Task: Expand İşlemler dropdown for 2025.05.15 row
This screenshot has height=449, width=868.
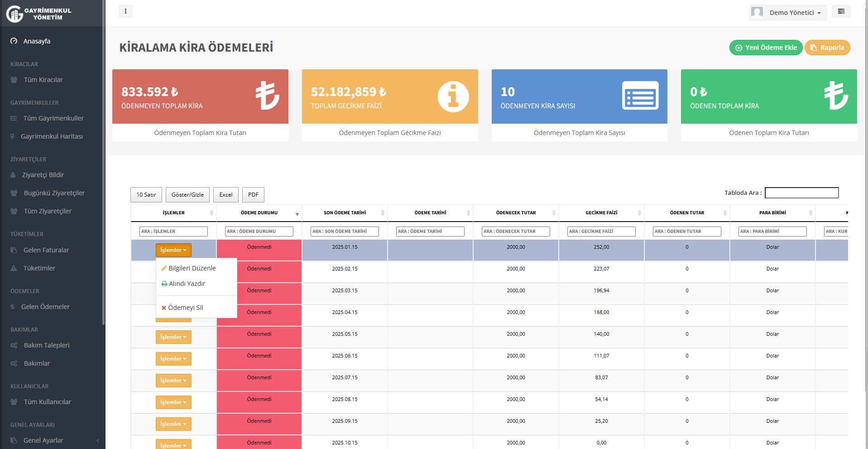Action: pos(173,337)
